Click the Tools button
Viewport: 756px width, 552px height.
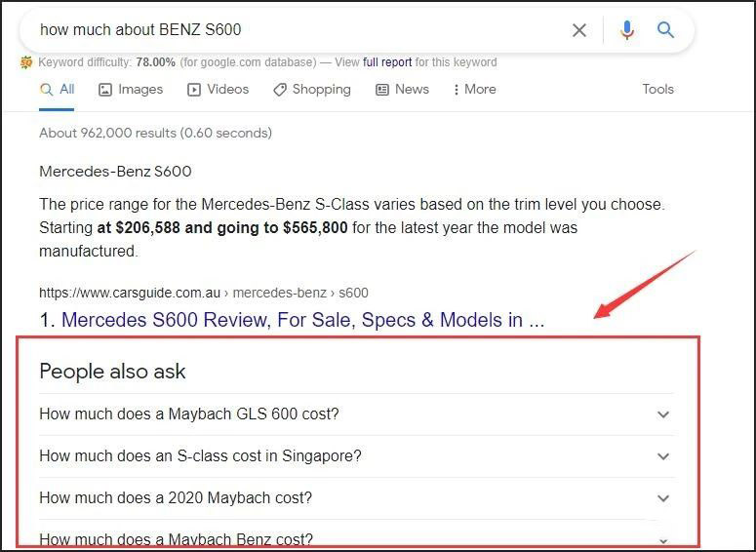click(x=657, y=89)
